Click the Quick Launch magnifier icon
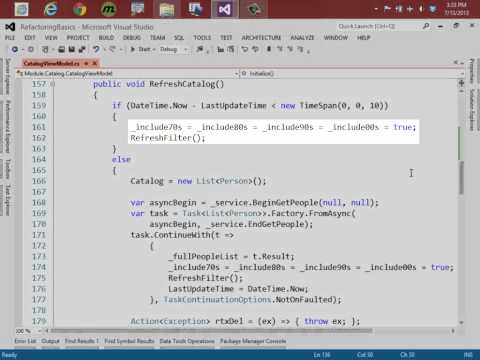The height and width of the screenshot is (360, 480). [x=426, y=26]
